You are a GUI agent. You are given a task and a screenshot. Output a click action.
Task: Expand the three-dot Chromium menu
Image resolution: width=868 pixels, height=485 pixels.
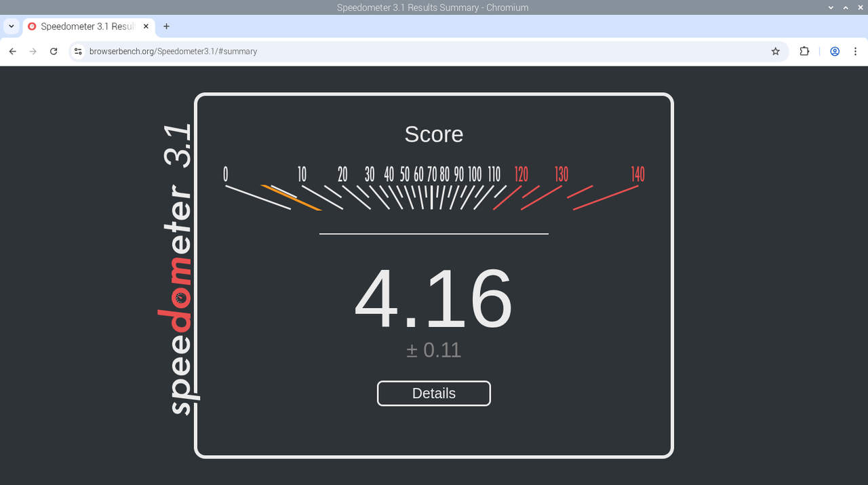coord(856,52)
